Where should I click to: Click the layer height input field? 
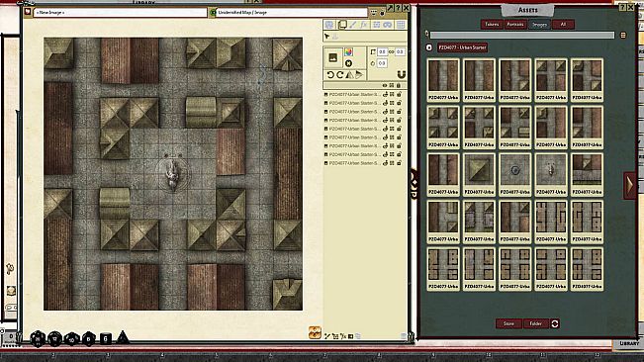coord(400,52)
